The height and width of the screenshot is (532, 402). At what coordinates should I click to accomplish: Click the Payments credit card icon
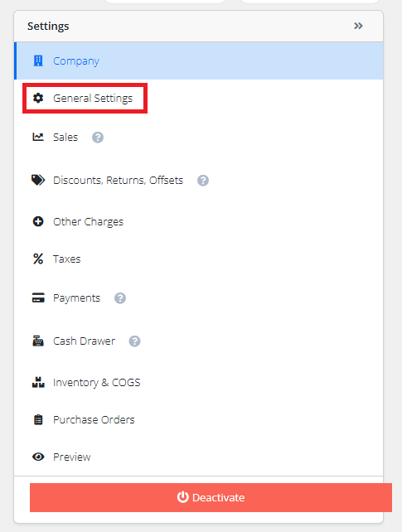click(x=38, y=297)
